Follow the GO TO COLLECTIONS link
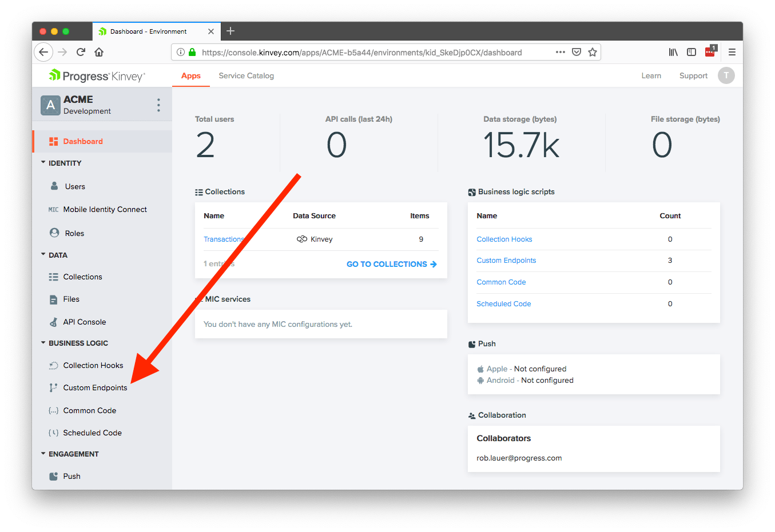Screen dimensions: 775x532 (391, 264)
